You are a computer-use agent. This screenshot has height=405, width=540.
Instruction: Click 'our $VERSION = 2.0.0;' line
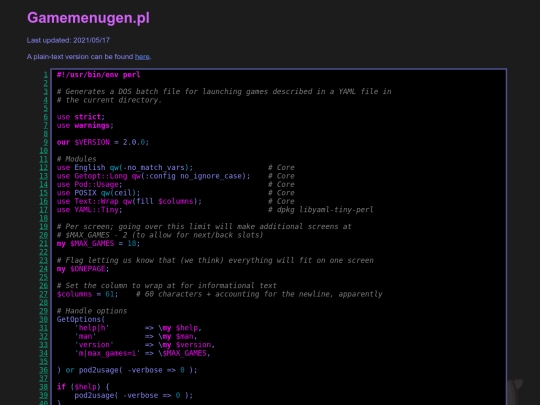[103, 142]
